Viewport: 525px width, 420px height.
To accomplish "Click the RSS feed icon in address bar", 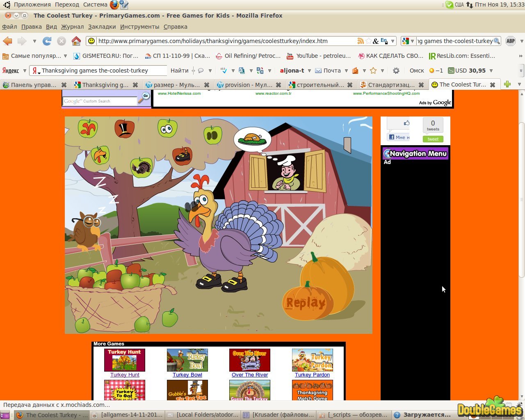I will (x=361, y=41).
